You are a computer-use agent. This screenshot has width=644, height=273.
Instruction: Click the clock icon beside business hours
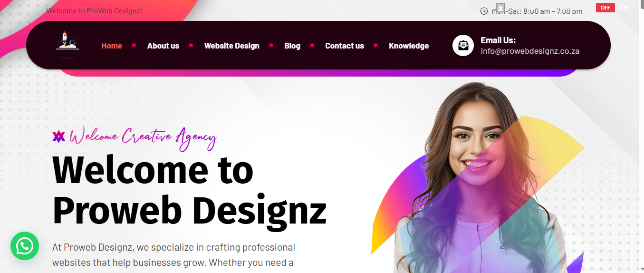pyautogui.click(x=484, y=11)
